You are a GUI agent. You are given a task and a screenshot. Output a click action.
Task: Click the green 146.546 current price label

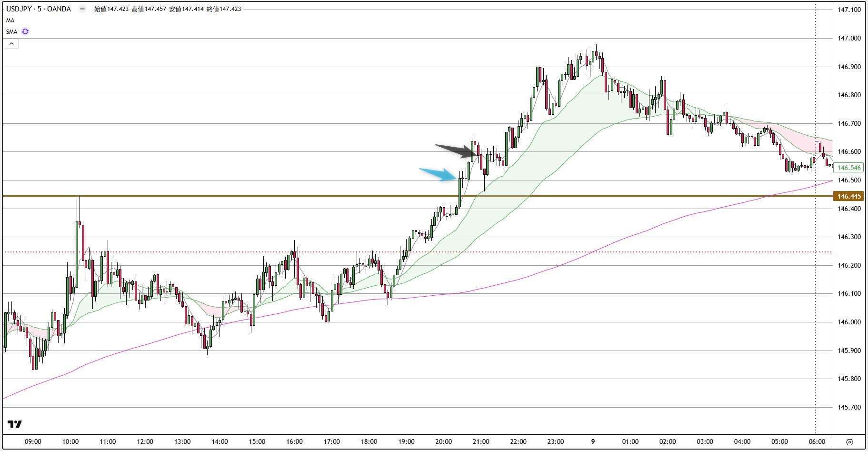tap(849, 168)
